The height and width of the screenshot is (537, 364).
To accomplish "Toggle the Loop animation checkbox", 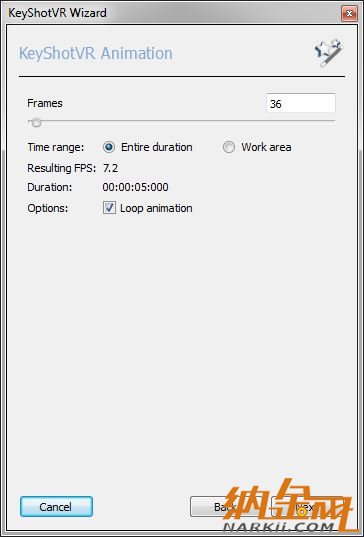I will point(109,208).
